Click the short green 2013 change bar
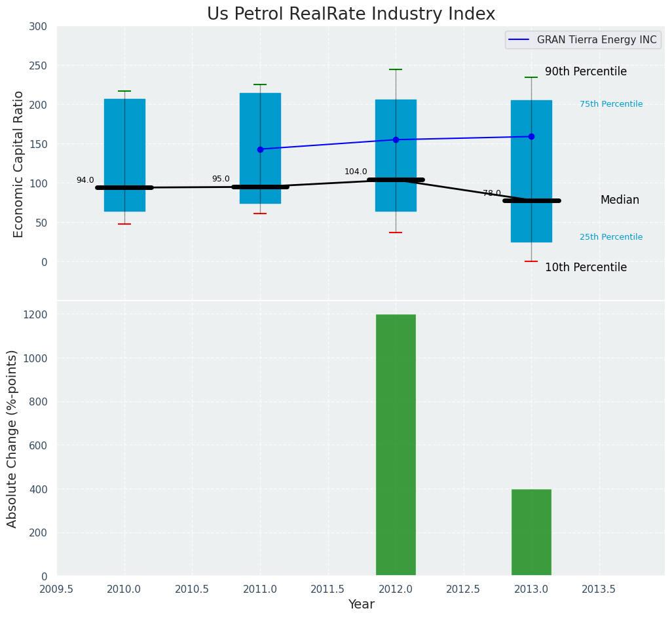The height and width of the screenshot is (617, 672). (x=531, y=533)
